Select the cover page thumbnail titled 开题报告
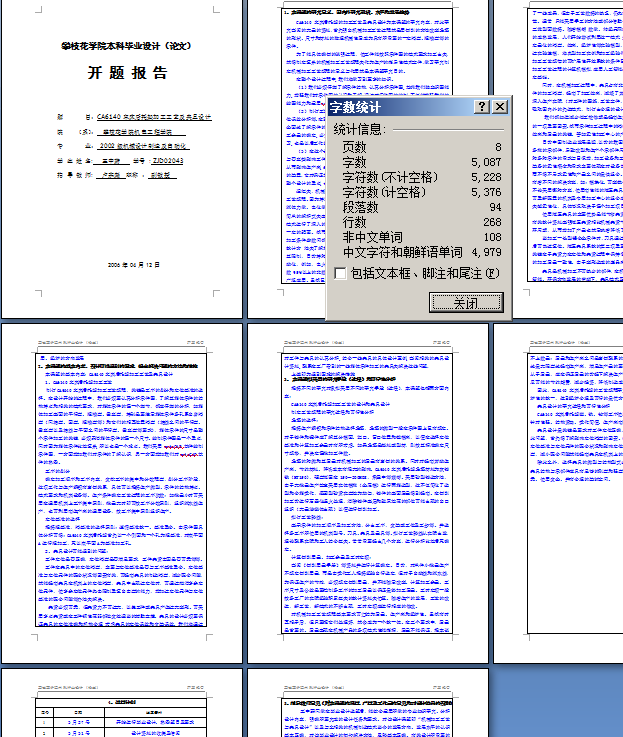 [x=122, y=159]
